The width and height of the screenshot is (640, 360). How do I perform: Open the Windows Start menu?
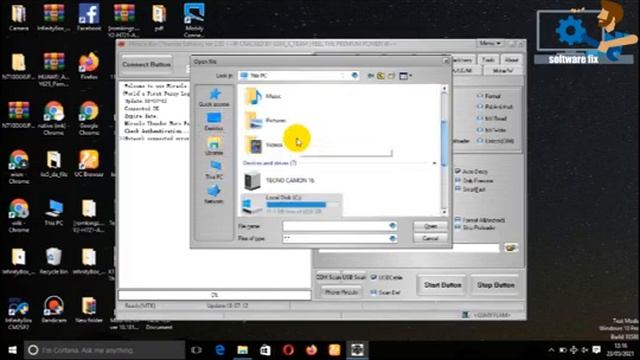[12, 350]
